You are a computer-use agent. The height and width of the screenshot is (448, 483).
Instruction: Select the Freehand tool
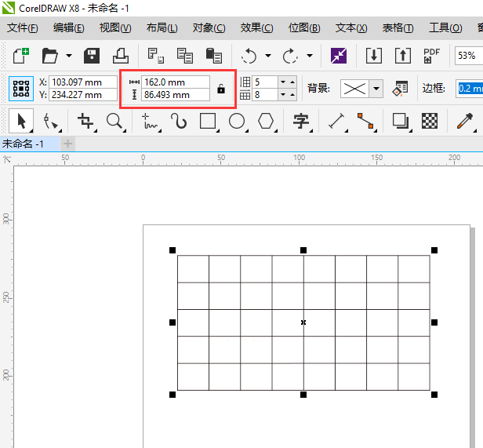click(x=151, y=121)
